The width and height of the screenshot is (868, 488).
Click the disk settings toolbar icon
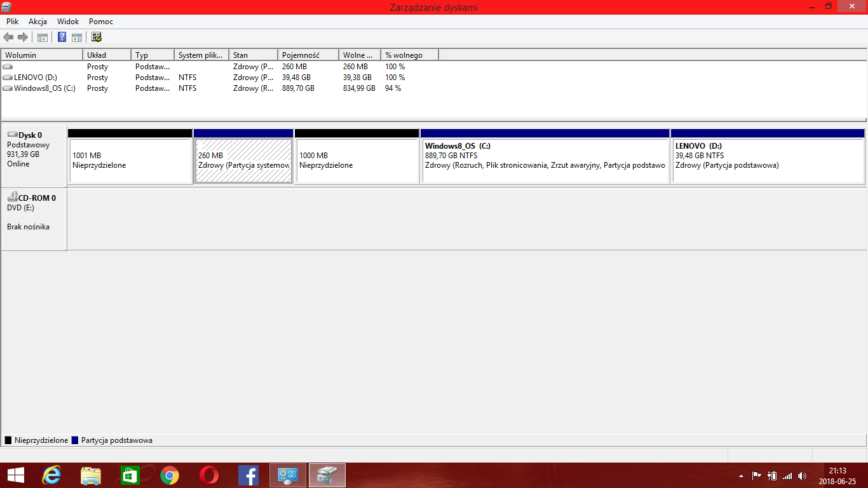(x=97, y=37)
